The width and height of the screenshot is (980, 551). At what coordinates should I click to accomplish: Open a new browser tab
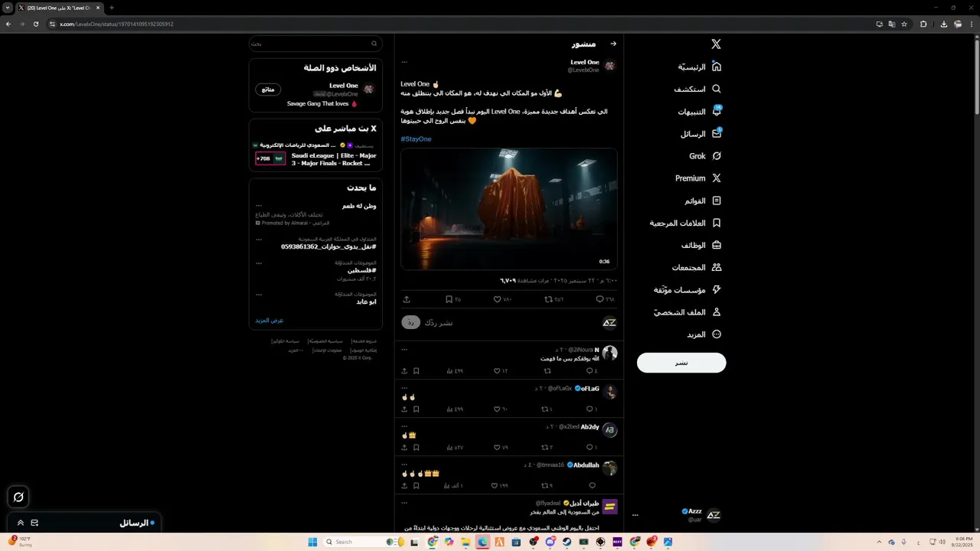(112, 8)
